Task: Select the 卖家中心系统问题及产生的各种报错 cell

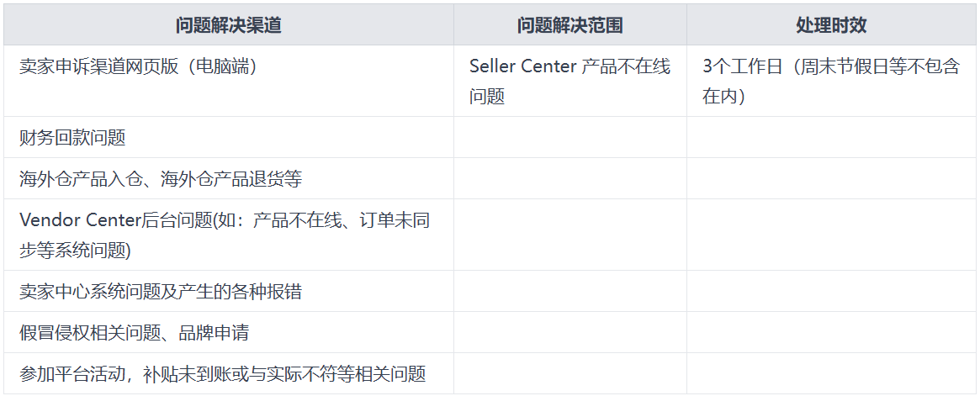Action: point(229,291)
